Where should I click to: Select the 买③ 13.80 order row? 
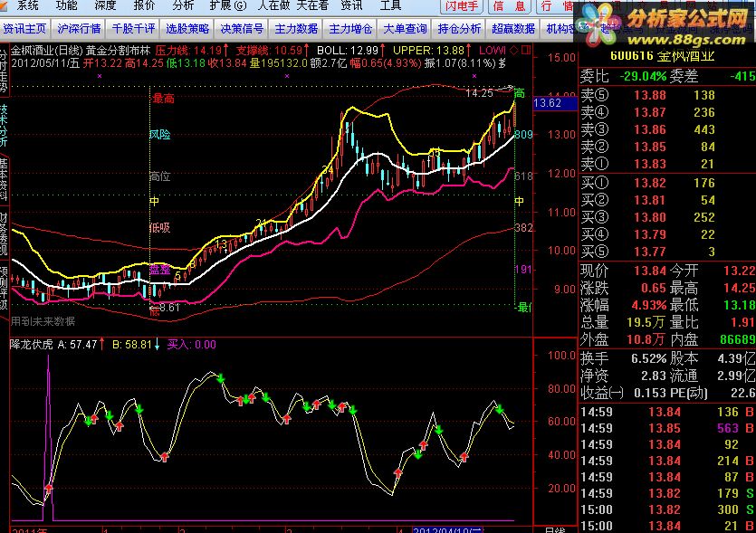(667, 217)
